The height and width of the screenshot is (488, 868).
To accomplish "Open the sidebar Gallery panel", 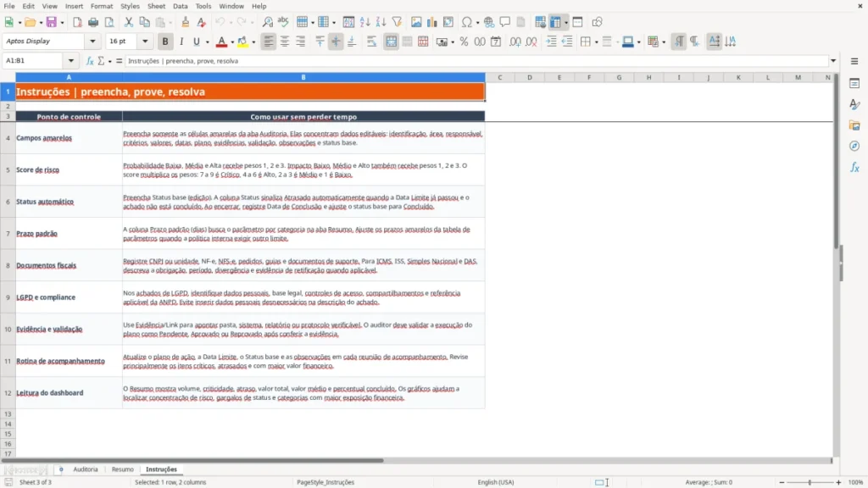I will tap(854, 125).
